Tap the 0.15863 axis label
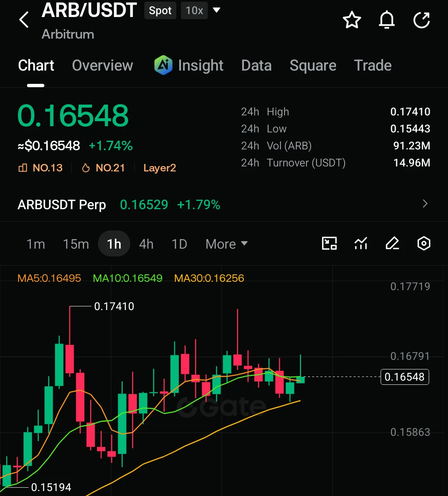 (x=410, y=432)
